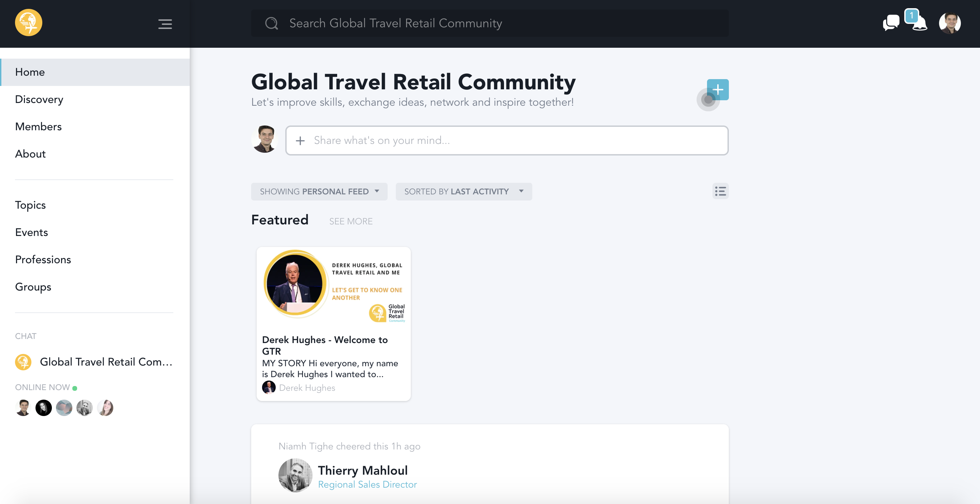Click the blue plus create button
Viewport: 980px width, 504px height.
pos(718,90)
